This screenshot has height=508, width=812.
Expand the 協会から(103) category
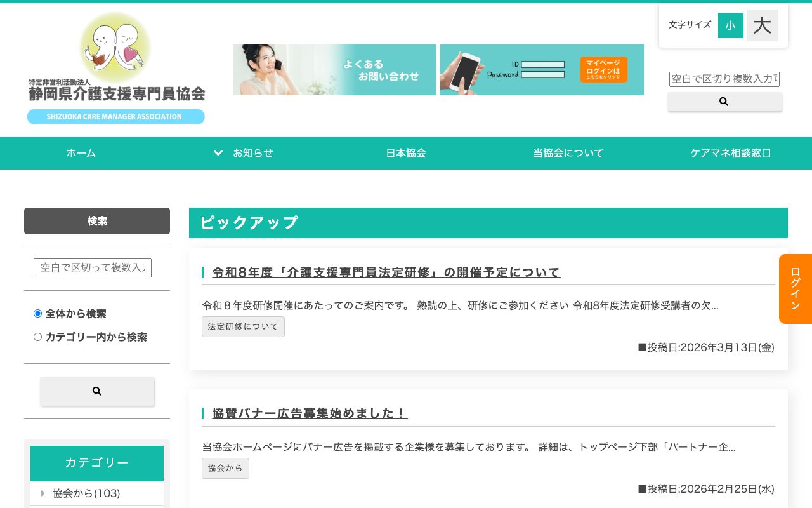tap(43, 493)
